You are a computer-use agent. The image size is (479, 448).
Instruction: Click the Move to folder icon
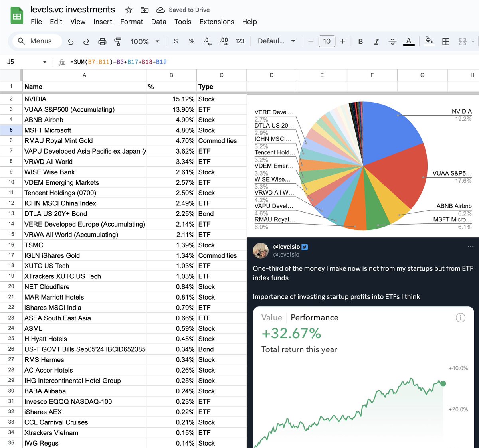(144, 10)
